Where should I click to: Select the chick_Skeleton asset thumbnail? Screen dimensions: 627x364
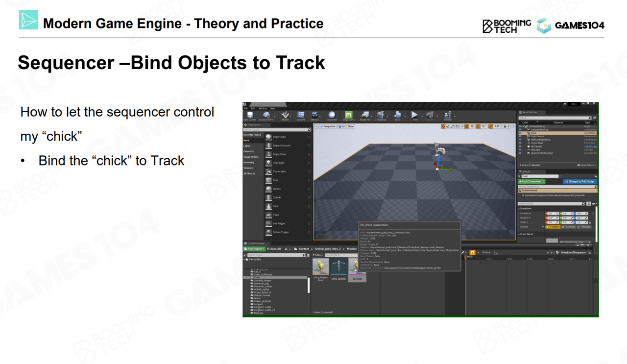(x=338, y=267)
